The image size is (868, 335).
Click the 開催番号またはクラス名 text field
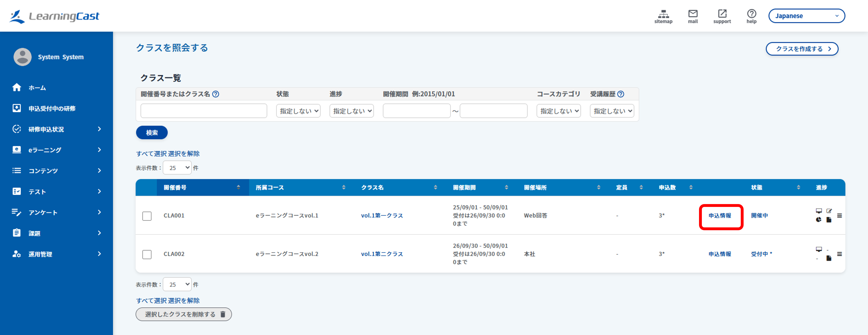tap(203, 111)
